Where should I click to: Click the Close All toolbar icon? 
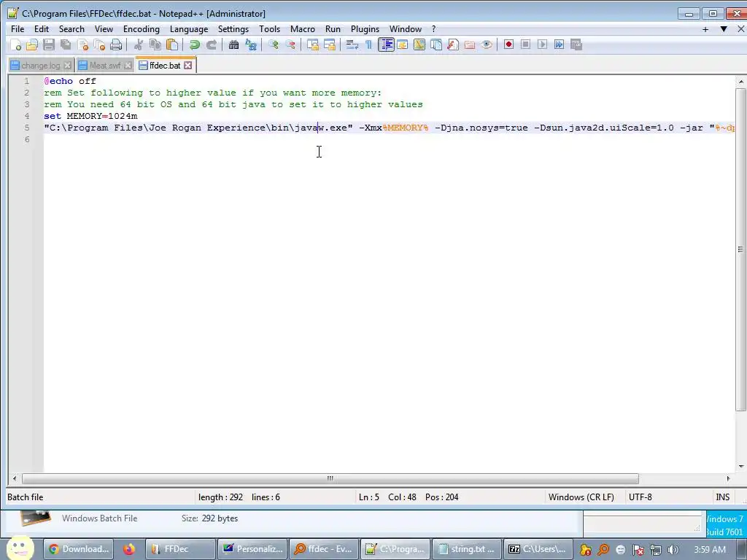pos(99,44)
